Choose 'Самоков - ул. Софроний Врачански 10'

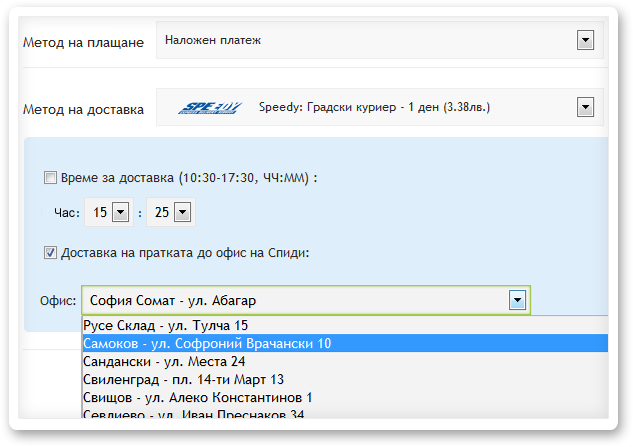(x=207, y=343)
